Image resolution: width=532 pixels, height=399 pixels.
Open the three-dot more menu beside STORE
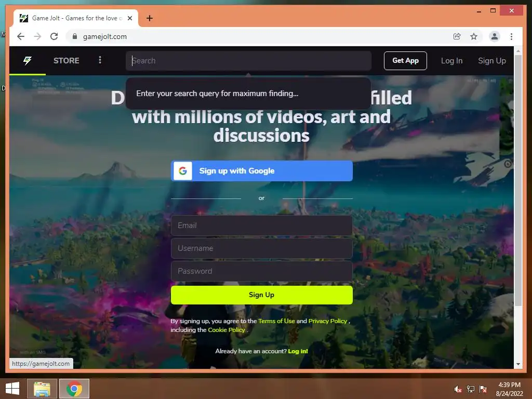(100, 60)
